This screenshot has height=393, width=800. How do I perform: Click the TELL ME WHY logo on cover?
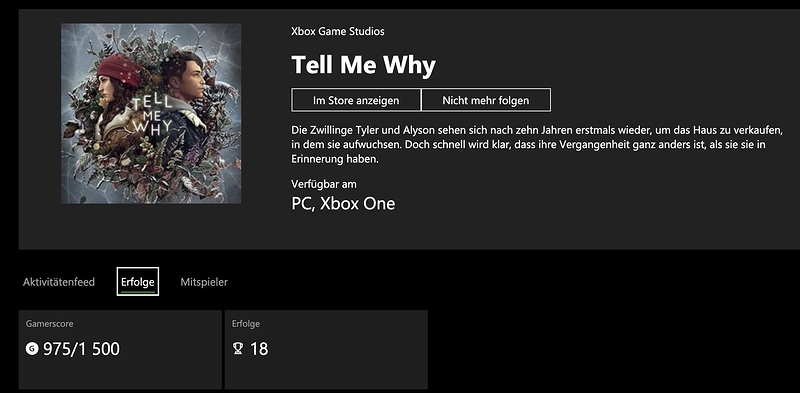(x=150, y=115)
